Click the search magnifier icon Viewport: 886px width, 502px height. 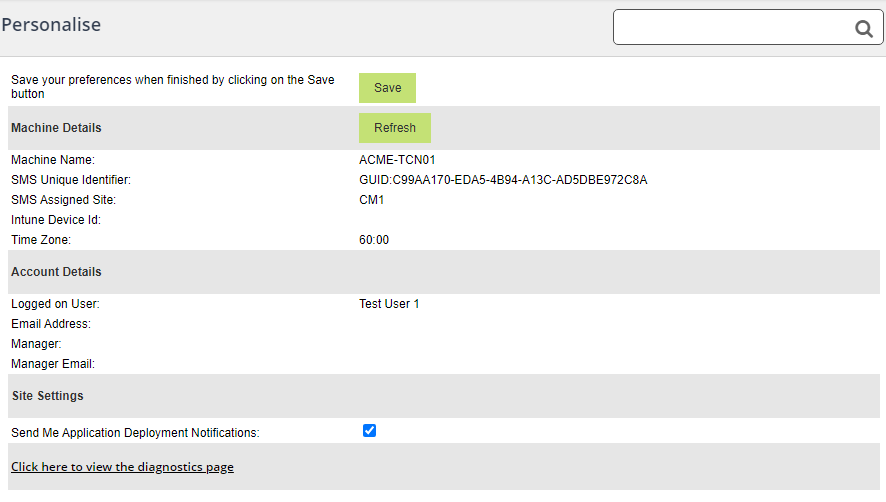pos(864,29)
